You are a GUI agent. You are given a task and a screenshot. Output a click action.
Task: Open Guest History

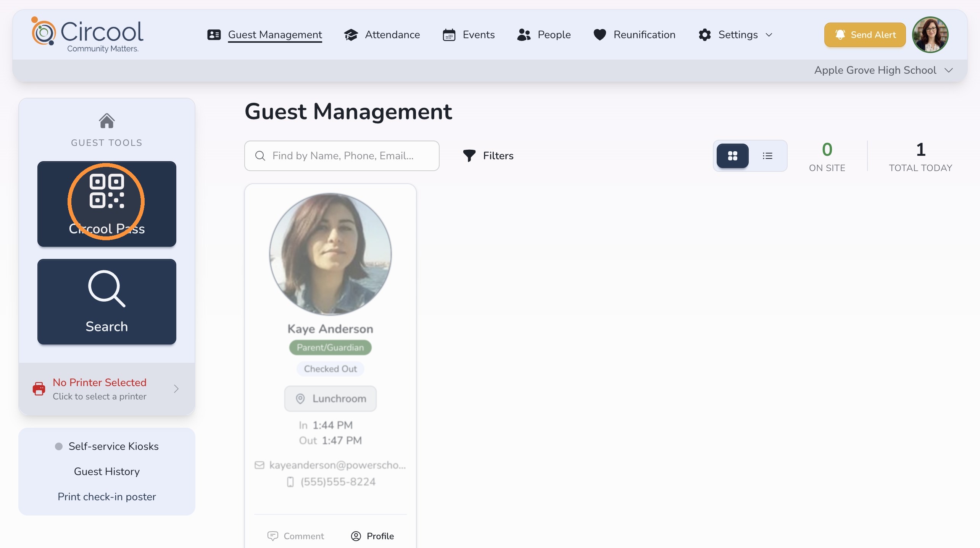106,471
